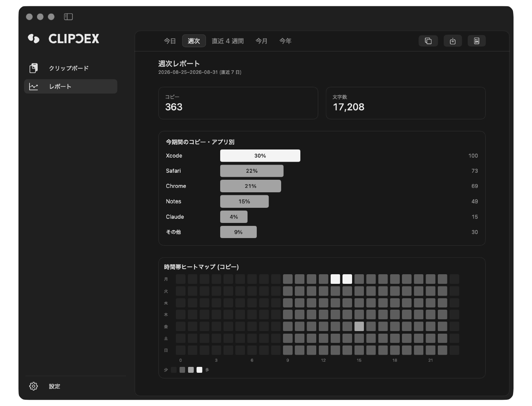Click the download/save report icon
This screenshot has height=406, width=532.
tap(453, 41)
